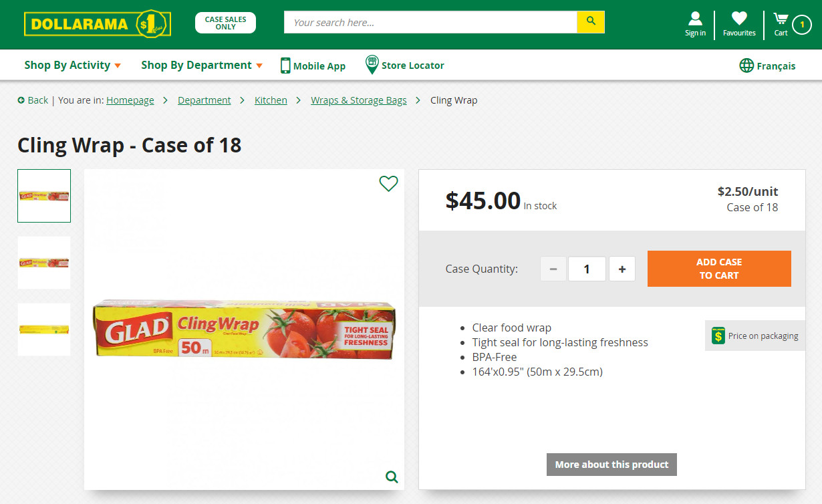
Task: Open Store Locator pin icon
Action: [372, 65]
